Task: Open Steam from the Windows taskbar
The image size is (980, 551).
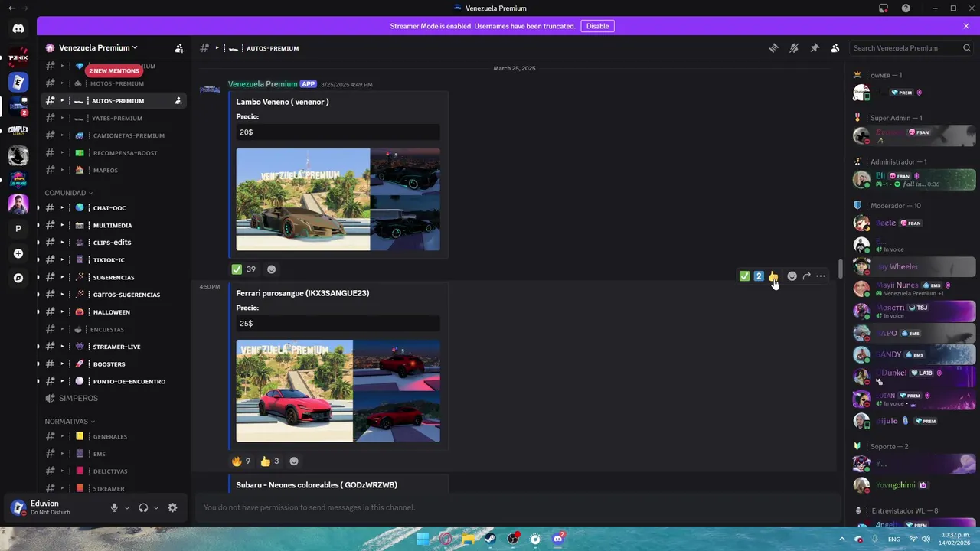Action: pos(491,539)
